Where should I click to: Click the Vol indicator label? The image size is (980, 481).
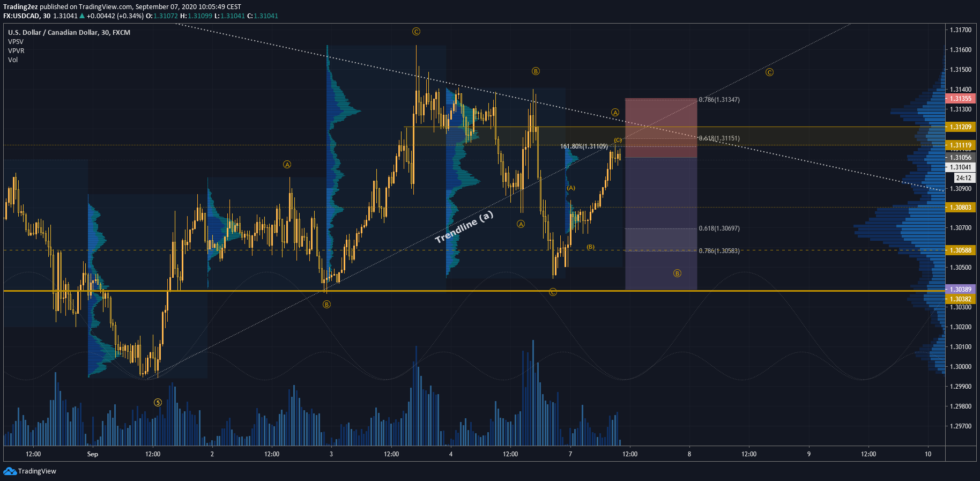[13, 60]
